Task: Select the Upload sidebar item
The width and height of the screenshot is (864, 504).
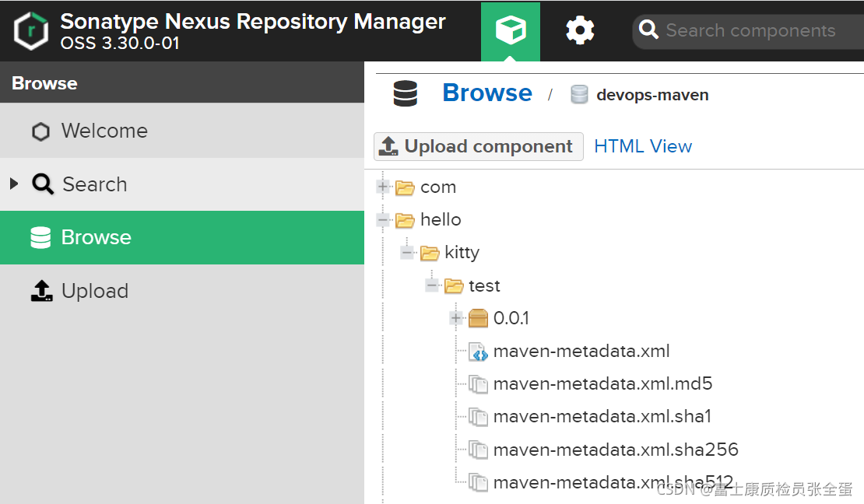Action: point(182,291)
